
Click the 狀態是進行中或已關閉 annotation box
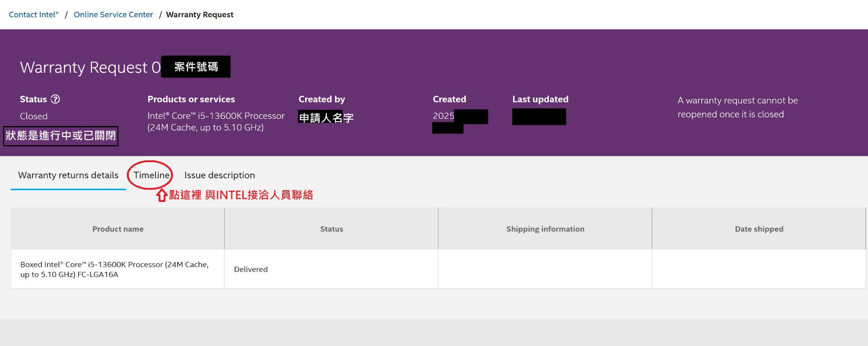(x=61, y=136)
